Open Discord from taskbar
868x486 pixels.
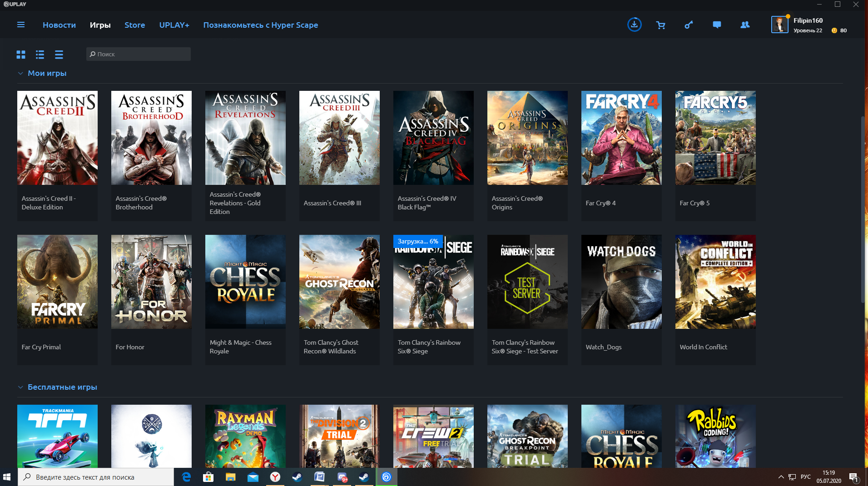pos(342,477)
